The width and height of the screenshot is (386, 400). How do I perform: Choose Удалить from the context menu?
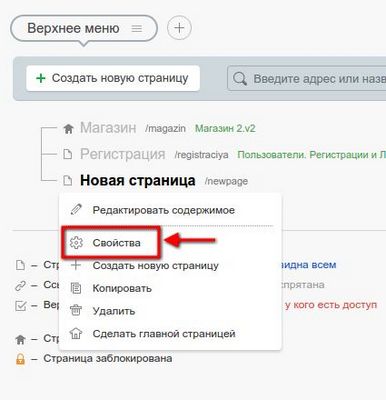(x=114, y=311)
